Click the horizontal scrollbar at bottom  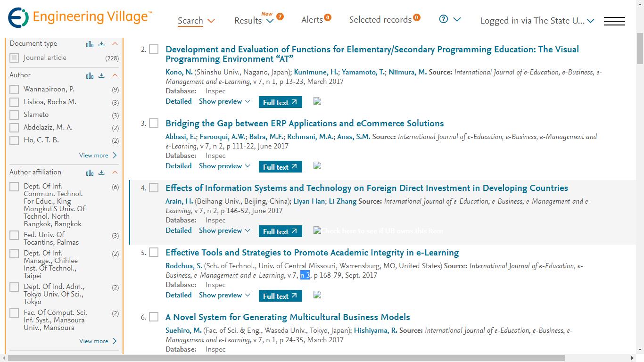[x=321, y=358]
